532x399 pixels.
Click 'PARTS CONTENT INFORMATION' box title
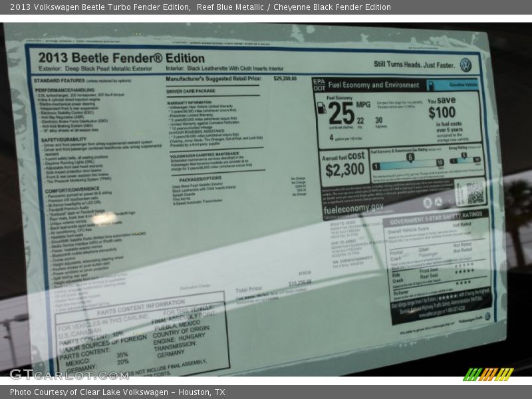coord(141,307)
